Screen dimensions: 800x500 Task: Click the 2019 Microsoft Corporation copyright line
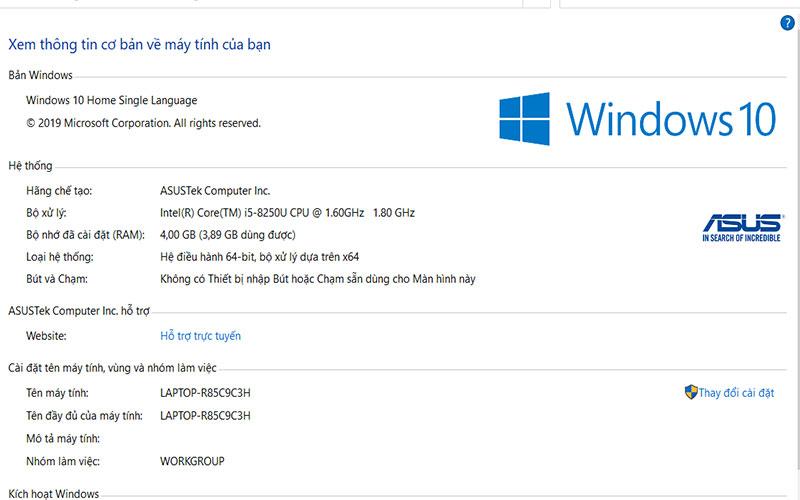143,123
